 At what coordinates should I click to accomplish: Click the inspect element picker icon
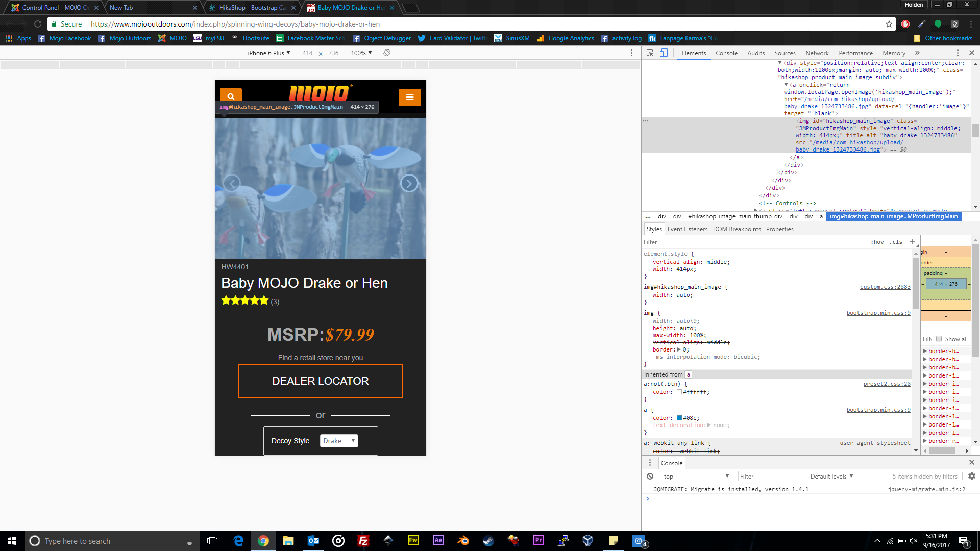650,53
